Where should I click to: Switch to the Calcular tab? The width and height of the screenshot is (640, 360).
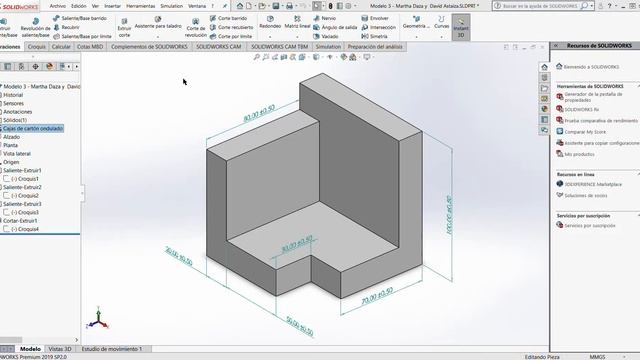pos(61,47)
